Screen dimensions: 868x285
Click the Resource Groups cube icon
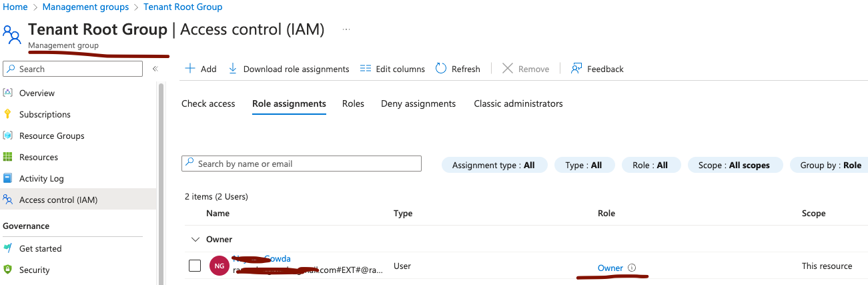tap(8, 135)
